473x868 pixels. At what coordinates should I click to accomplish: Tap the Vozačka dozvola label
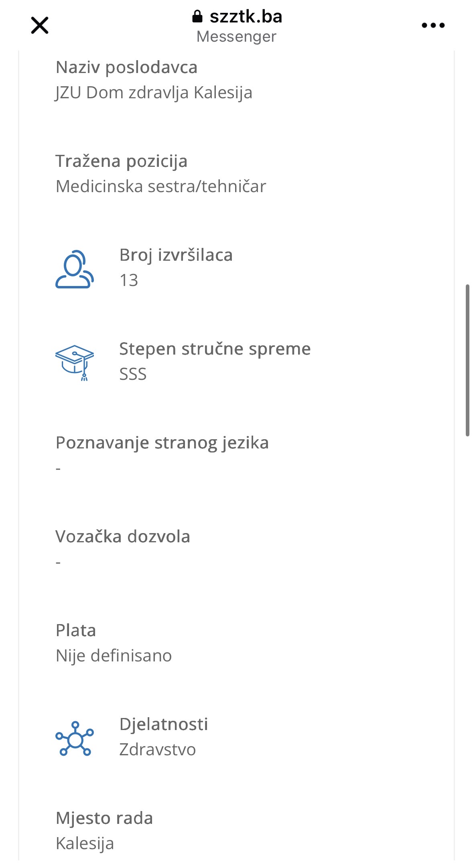(123, 537)
